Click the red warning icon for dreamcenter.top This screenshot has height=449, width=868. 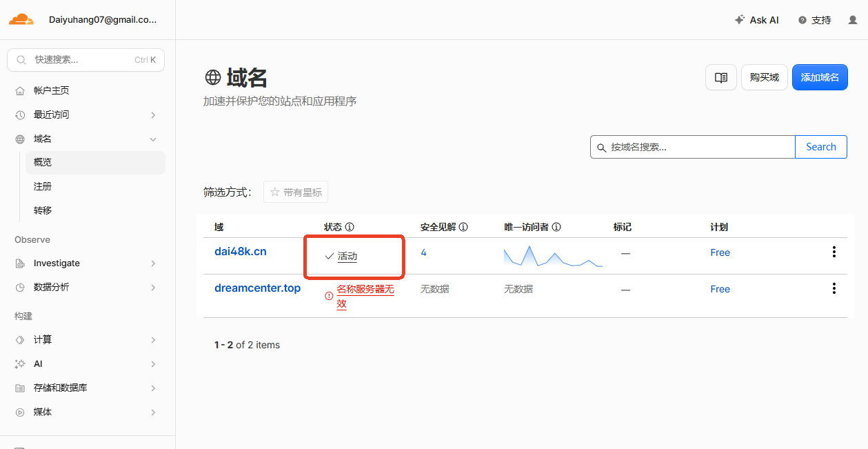pos(329,296)
